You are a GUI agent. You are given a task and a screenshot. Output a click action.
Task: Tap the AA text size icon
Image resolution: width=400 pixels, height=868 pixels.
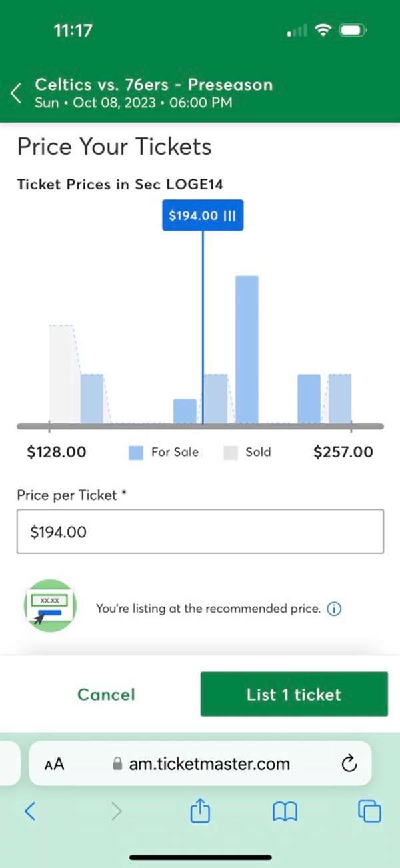pyautogui.click(x=55, y=764)
